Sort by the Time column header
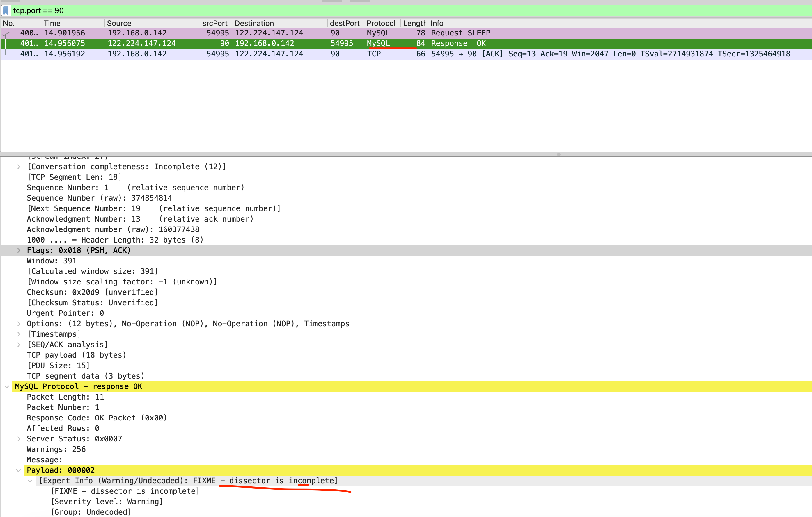The image size is (812, 517). click(72, 23)
